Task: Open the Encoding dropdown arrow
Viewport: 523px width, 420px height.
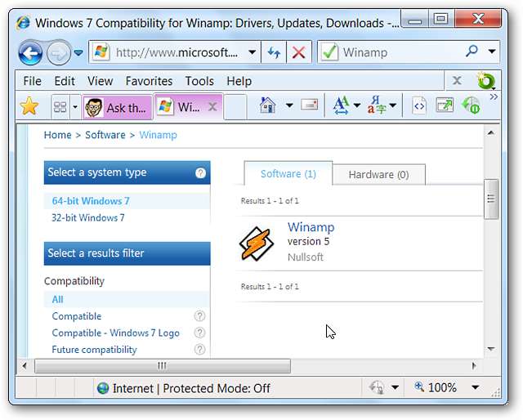Action: [x=393, y=105]
